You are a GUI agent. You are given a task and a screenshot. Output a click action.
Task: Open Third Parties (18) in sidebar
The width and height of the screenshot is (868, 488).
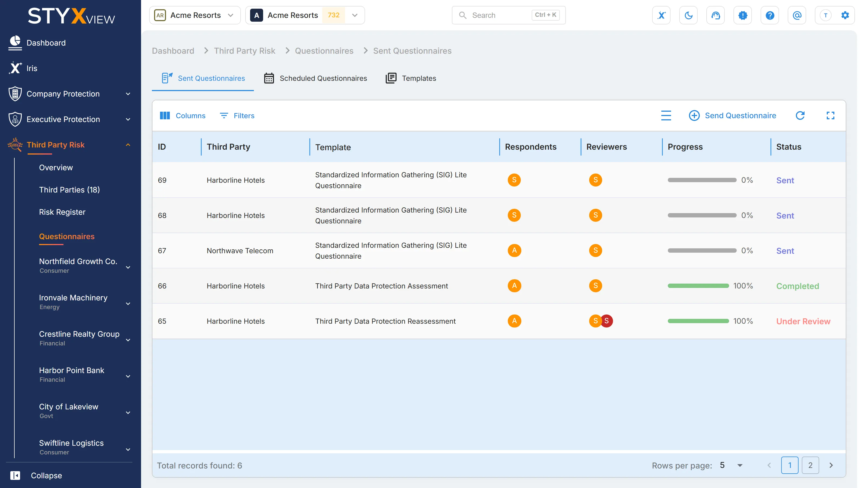pyautogui.click(x=69, y=190)
